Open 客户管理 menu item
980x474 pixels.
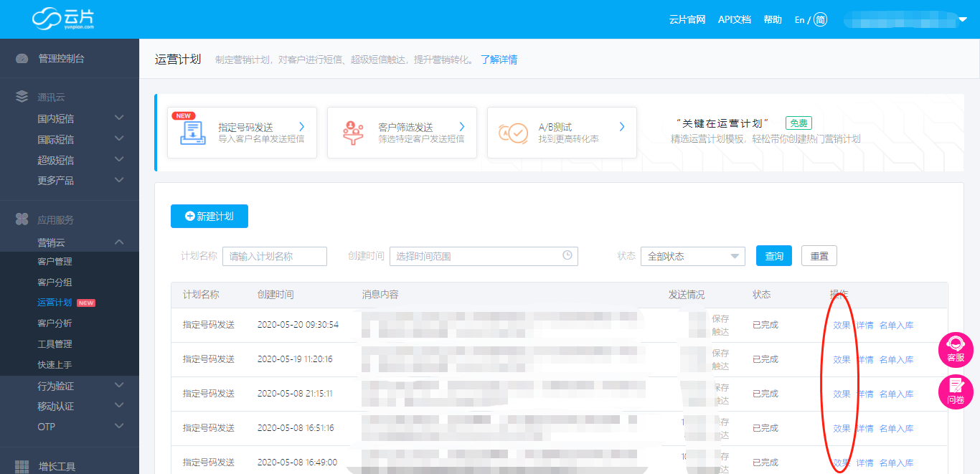(x=55, y=262)
